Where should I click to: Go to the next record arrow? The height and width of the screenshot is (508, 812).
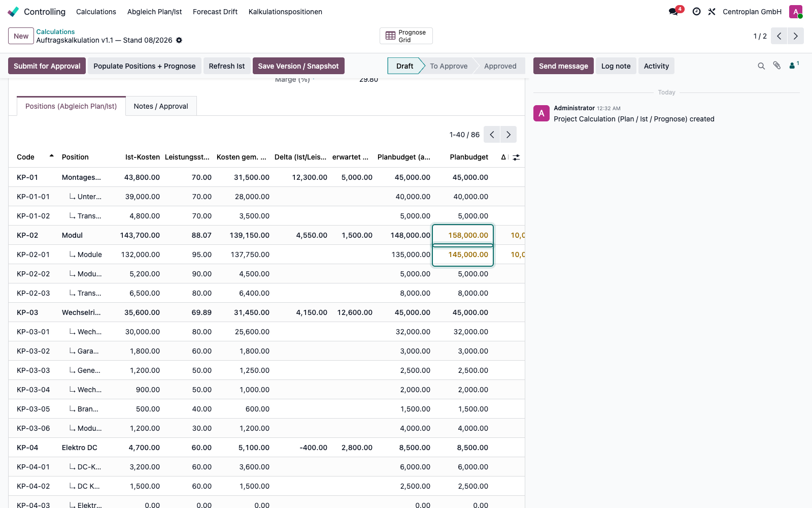(x=796, y=36)
